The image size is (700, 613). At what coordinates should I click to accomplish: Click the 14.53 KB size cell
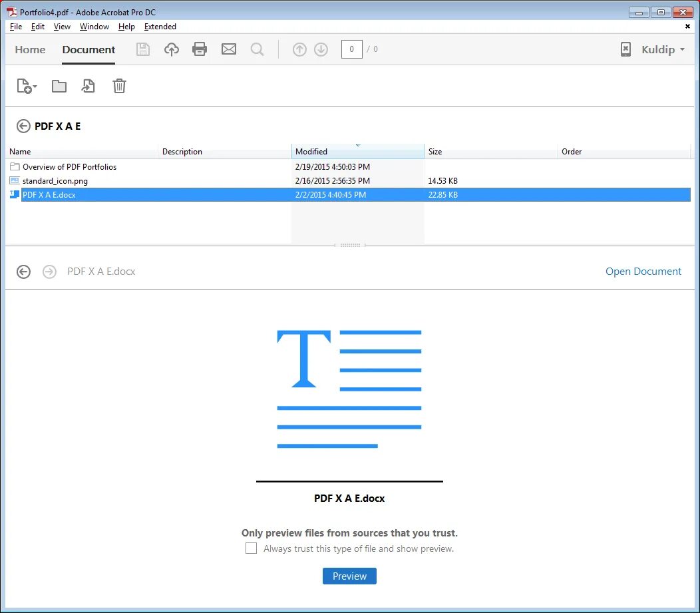click(x=443, y=180)
